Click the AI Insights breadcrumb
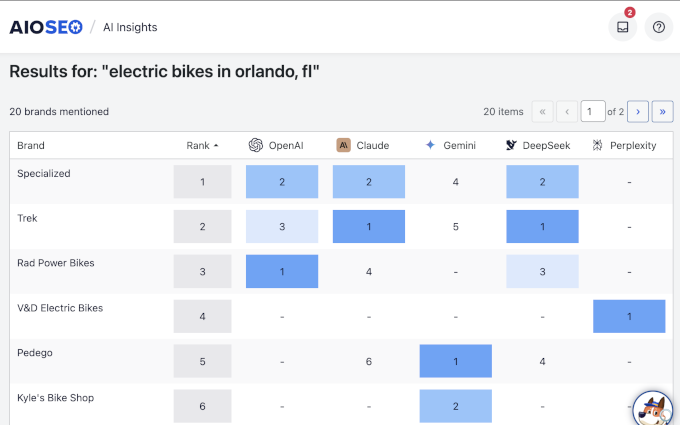This screenshot has width=680, height=425. [x=130, y=27]
